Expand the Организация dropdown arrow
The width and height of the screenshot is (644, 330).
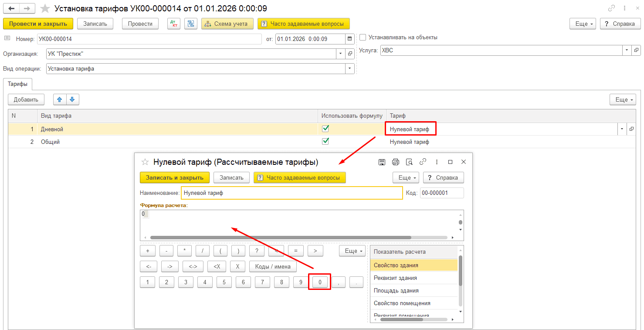[x=340, y=54]
